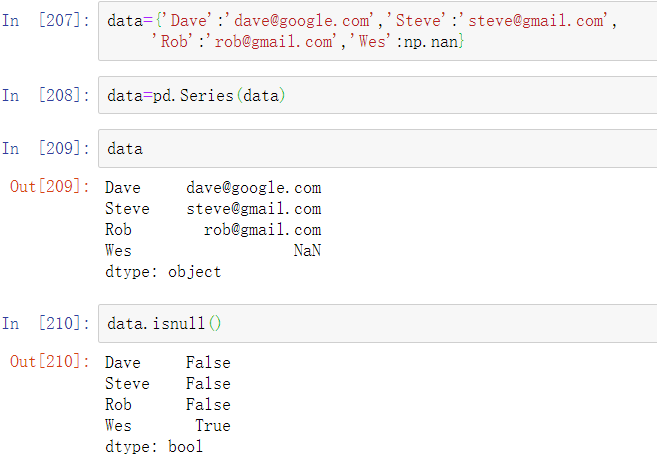This screenshot has width=657, height=461.
Task: Select the pd.Series code cell 208
Action: 378,95
